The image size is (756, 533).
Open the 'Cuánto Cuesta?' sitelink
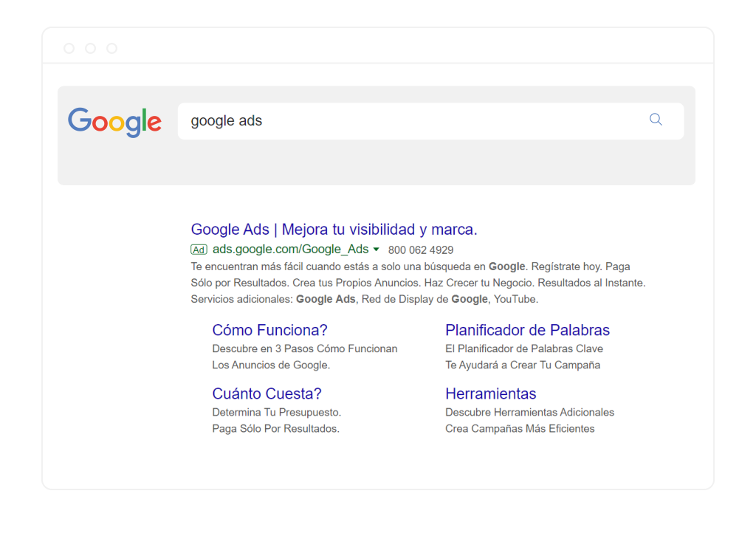[267, 393]
